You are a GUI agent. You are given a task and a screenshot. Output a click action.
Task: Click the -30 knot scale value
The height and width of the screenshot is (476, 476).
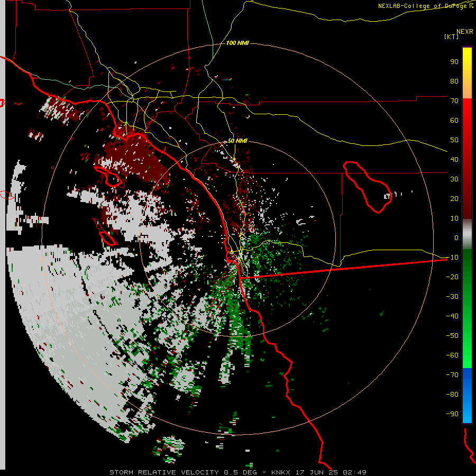(452, 297)
